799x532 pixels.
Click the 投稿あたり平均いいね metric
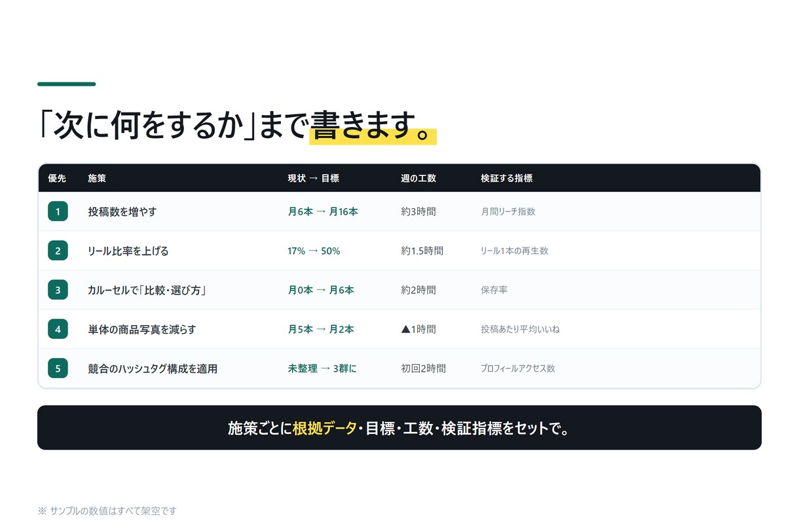[520, 329]
